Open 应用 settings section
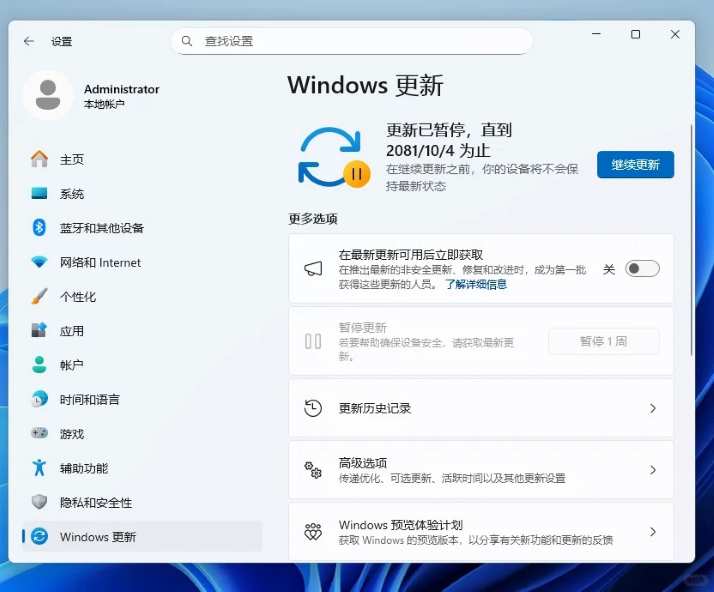 point(142,331)
